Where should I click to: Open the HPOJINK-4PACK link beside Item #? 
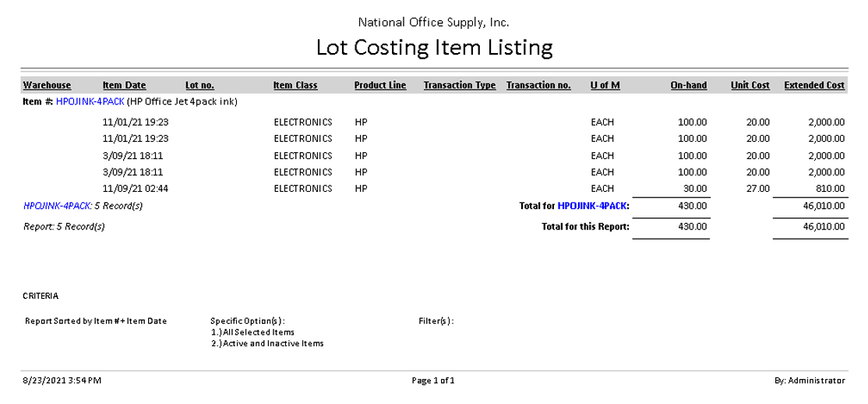tap(90, 101)
